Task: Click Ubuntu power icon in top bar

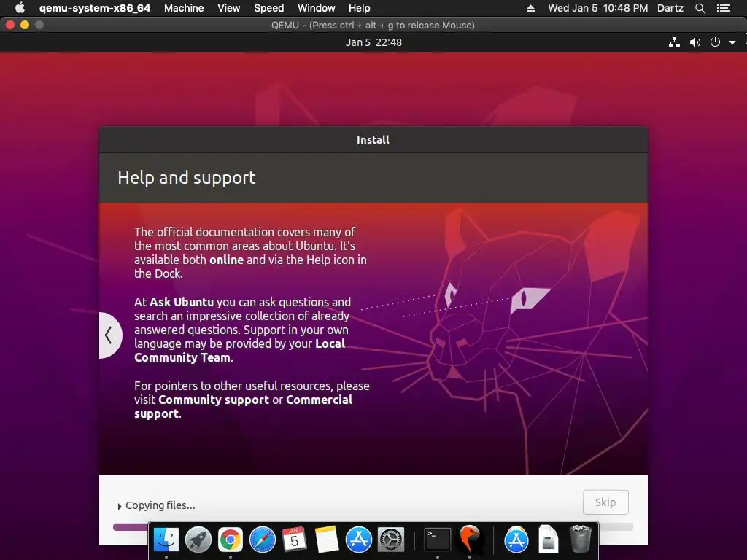Action: point(715,42)
